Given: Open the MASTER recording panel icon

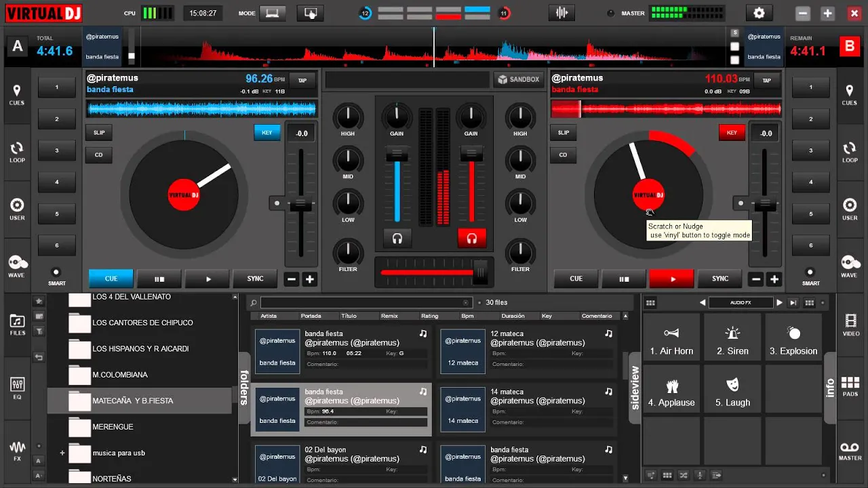Looking at the screenshot, I should coord(850,451).
